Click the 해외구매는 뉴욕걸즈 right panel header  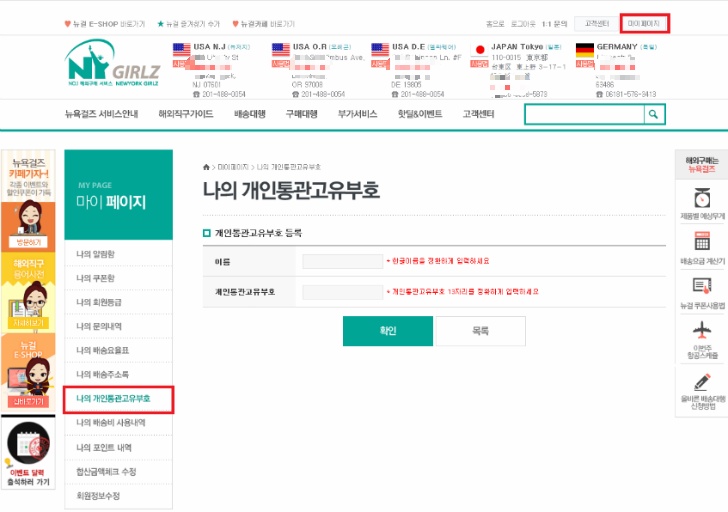(702, 165)
